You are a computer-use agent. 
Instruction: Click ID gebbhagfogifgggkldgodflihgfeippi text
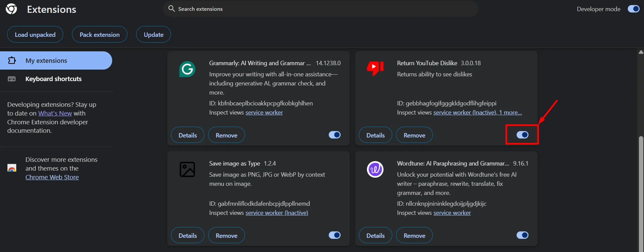click(x=447, y=103)
